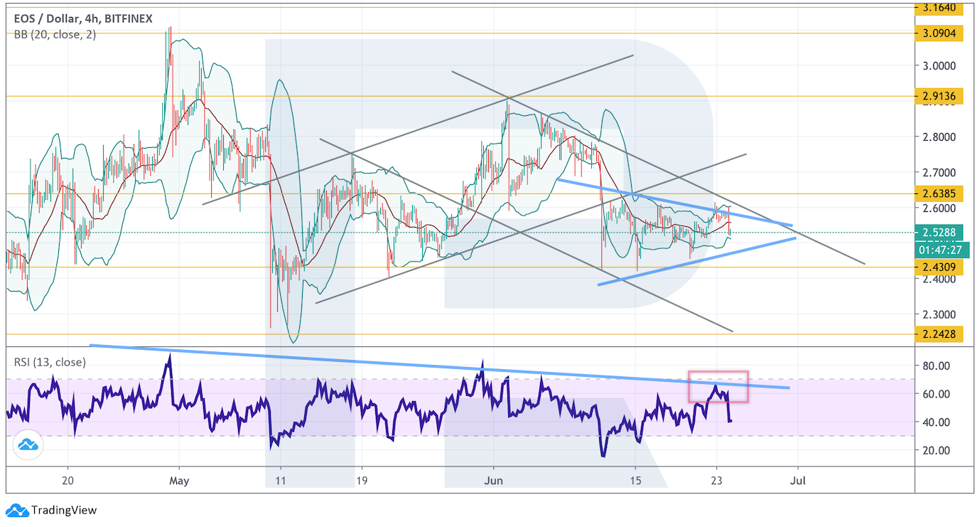Click the 2.8000 price axis tick
The height and width of the screenshot is (527, 980).
(939, 137)
